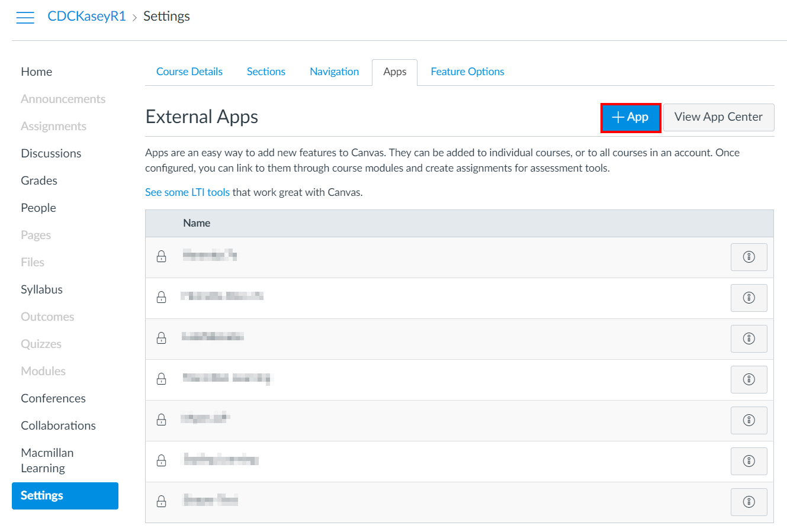Open the View App Center
The width and height of the screenshot is (787, 532).
(718, 117)
